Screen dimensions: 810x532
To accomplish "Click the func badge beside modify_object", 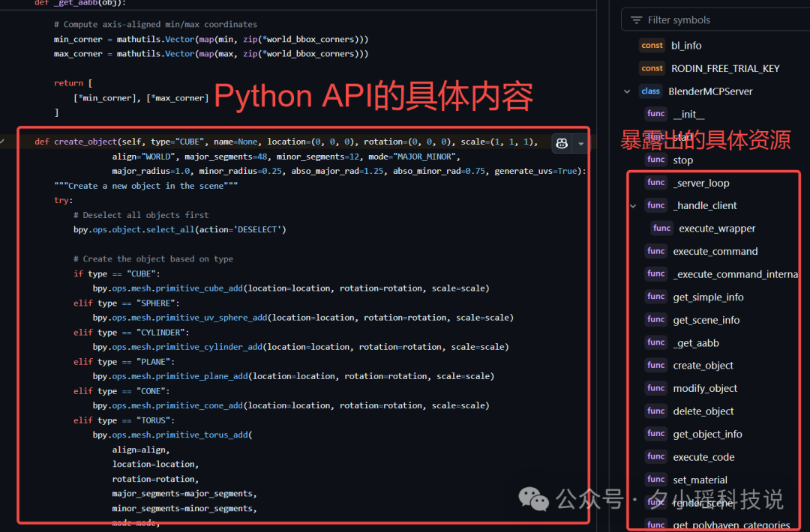I will click(656, 388).
